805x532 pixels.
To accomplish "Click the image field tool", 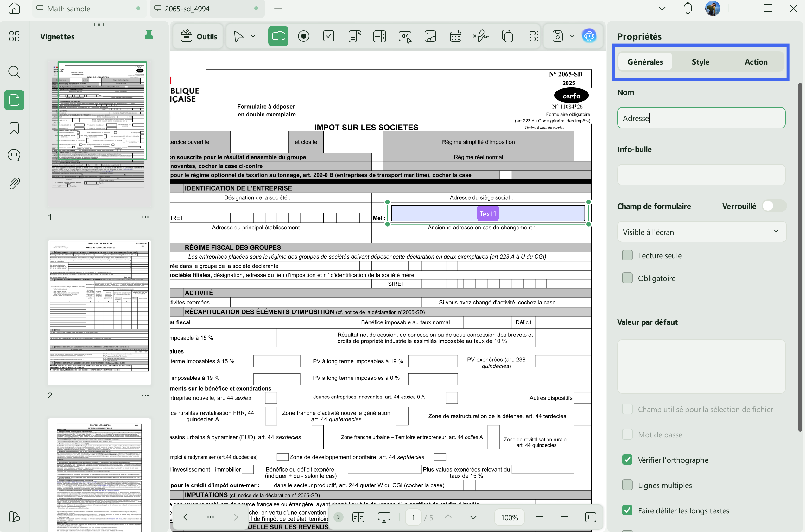I will coord(430,36).
